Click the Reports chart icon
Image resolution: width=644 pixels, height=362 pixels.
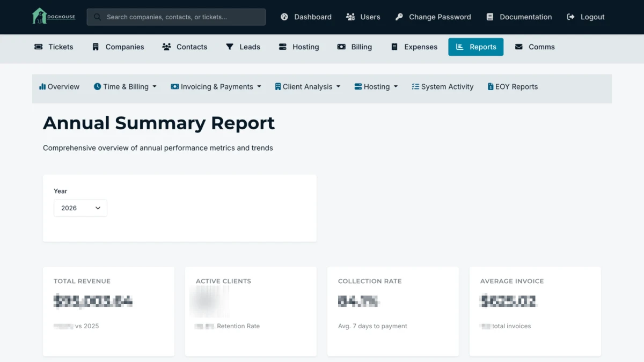(x=460, y=47)
